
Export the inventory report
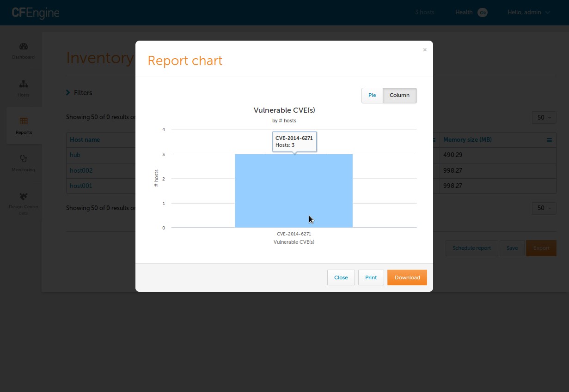[x=541, y=248]
